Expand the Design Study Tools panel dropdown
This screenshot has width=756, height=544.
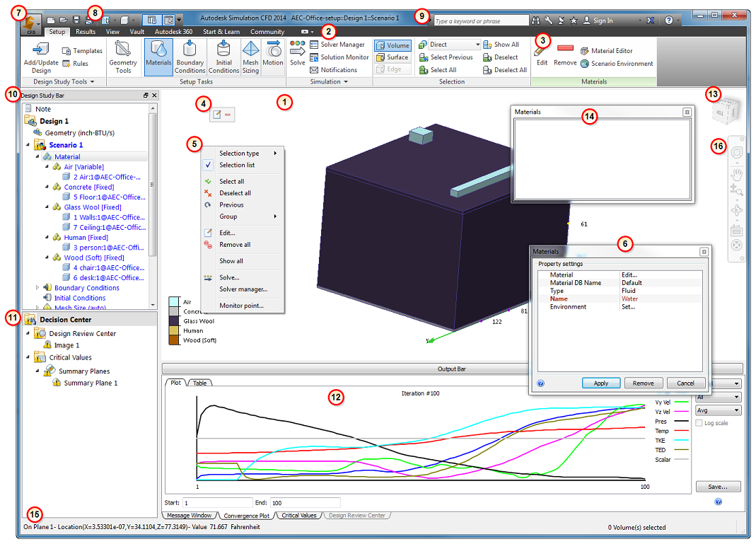64,82
